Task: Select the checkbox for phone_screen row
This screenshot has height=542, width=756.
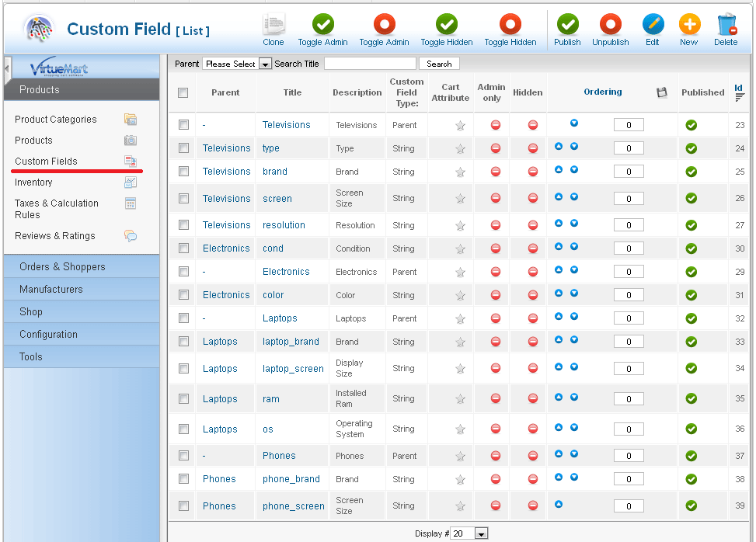Action: pos(183,506)
